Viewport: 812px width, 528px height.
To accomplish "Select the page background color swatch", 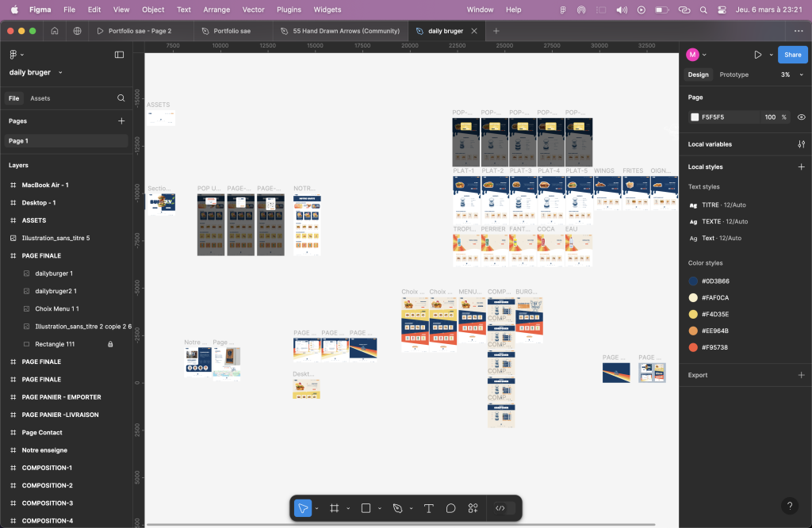I will (695, 117).
